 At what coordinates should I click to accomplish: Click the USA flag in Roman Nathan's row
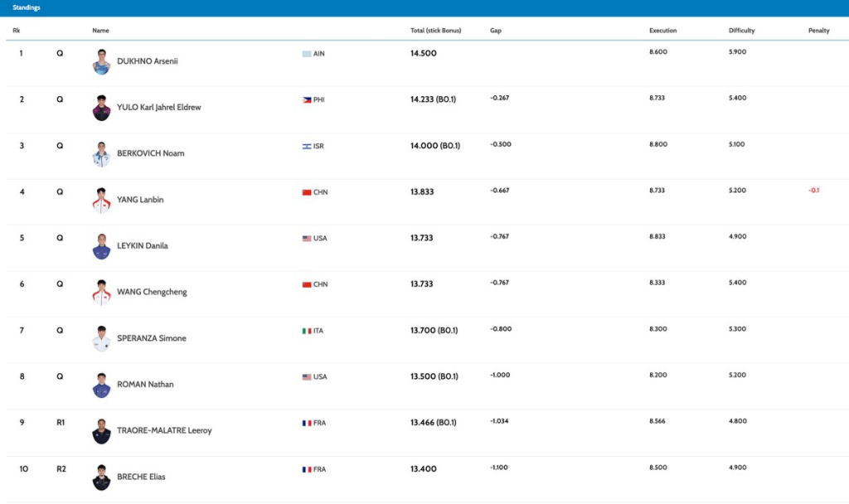(x=307, y=377)
